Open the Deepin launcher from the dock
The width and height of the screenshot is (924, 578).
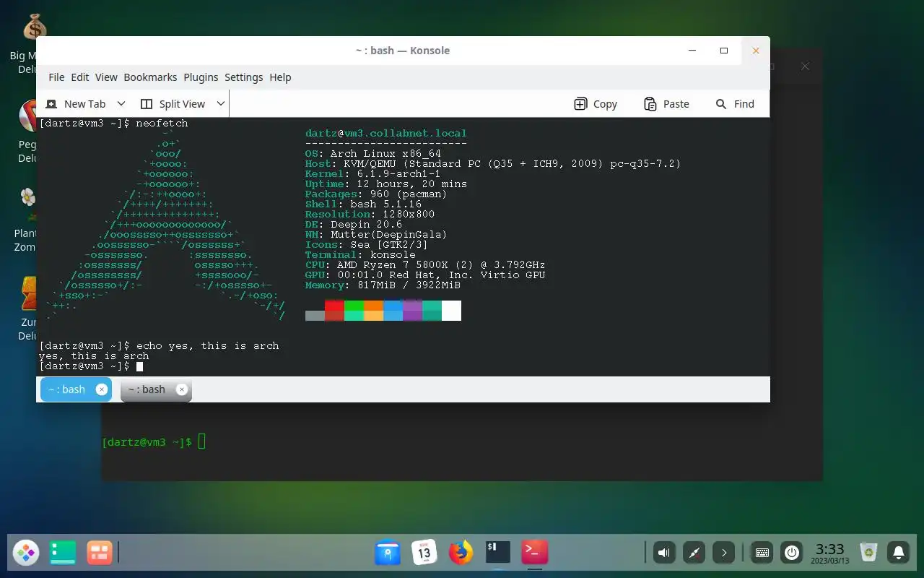click(x=26, y=553)
